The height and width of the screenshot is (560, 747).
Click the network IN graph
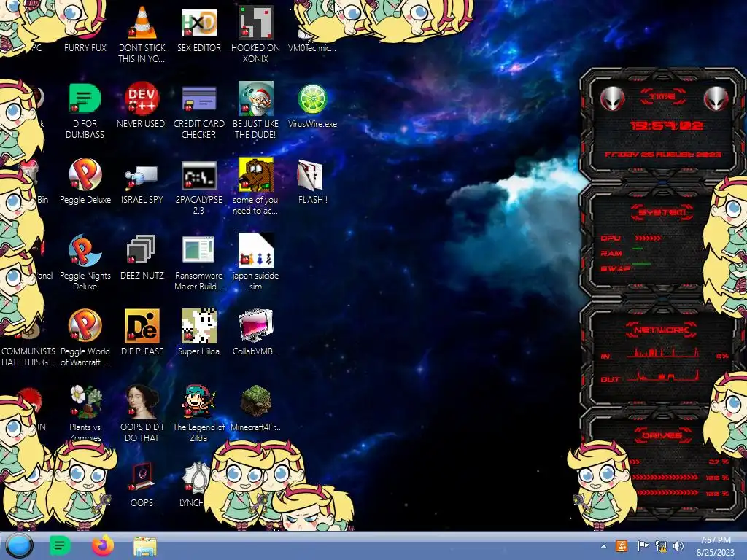click(x=662, y=353)
